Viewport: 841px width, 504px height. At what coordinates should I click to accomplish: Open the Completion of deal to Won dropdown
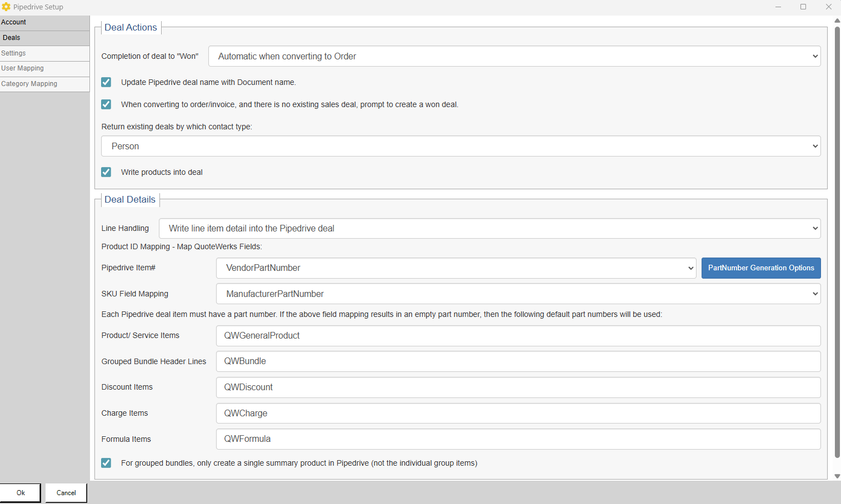tap(514, 56)
